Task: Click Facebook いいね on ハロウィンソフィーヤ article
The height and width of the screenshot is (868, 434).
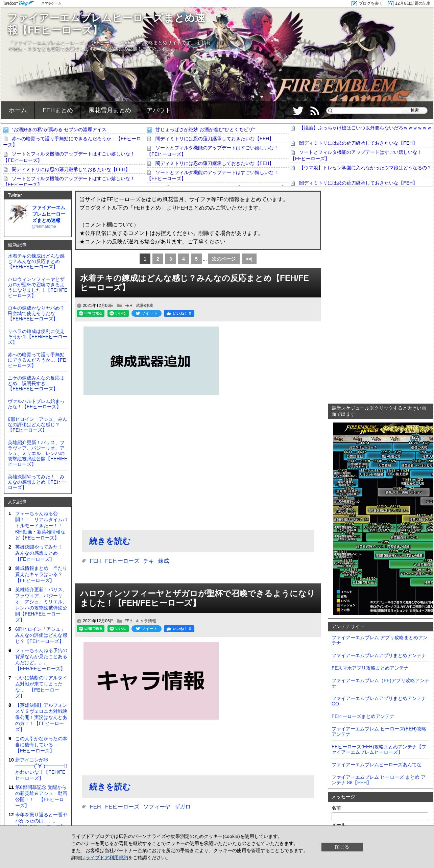Action: [x=179, y=629]
